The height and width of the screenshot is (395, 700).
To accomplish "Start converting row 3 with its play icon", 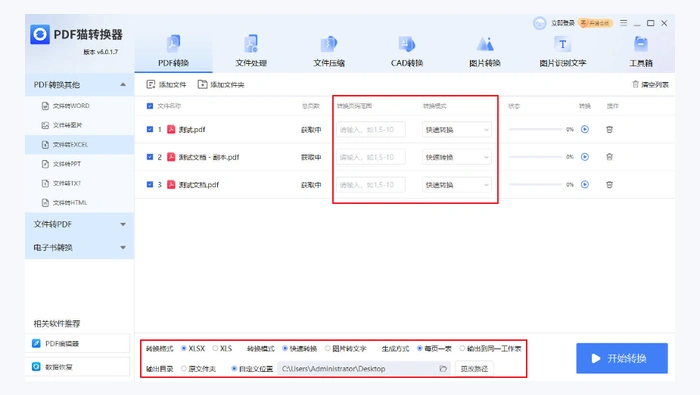I will [x=585, y=185].
